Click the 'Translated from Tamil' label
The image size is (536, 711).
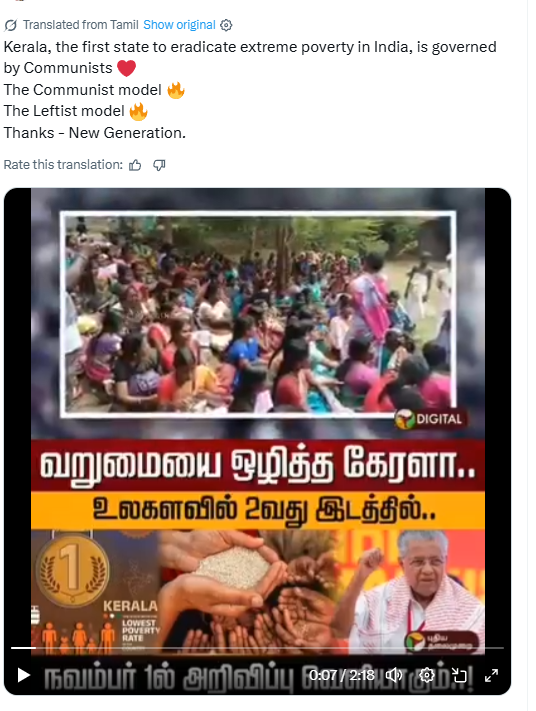(81, 25)
